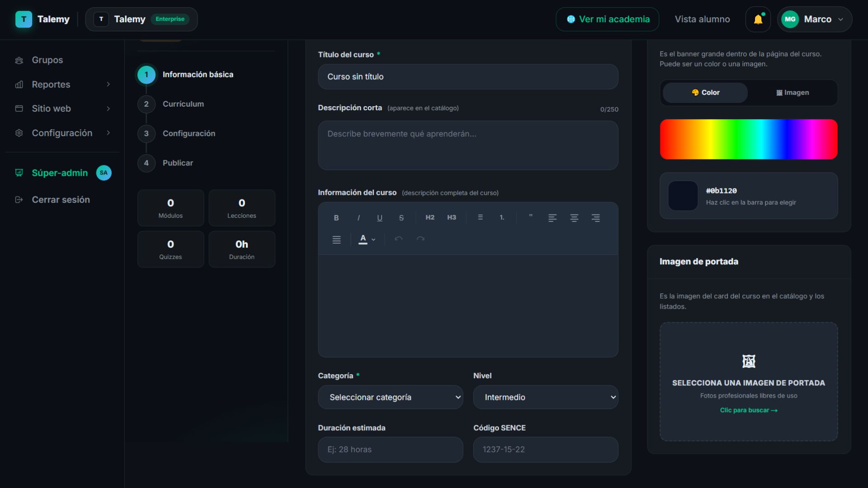This screenshot has height=488, width=868.
Task: Open the Nivel Intermedio dropdown
Action: coord(546,397)
